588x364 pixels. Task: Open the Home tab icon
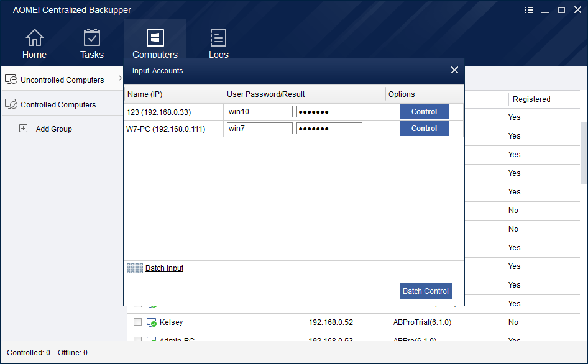tap(35, 38)
